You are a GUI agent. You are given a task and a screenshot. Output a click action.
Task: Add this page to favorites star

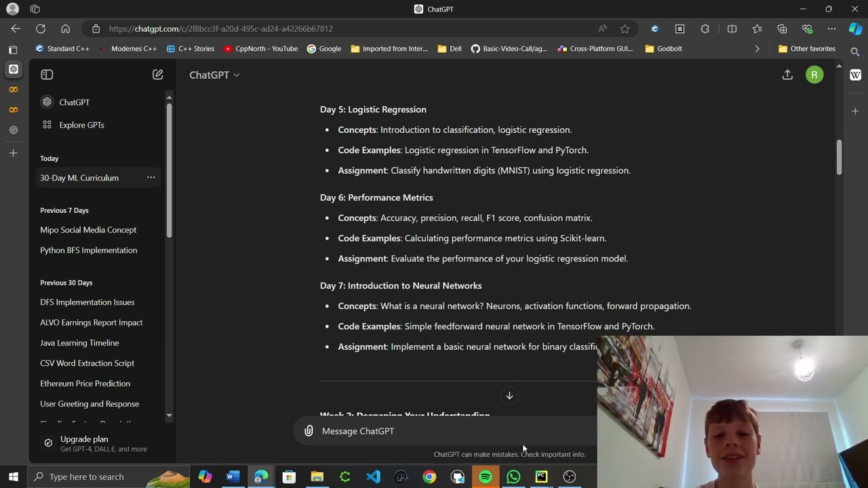coord(625,28)
